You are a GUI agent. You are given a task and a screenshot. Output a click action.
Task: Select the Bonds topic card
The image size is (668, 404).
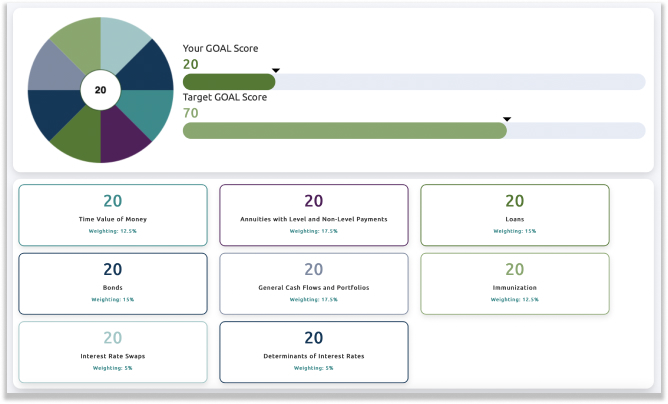pos(113,283)
